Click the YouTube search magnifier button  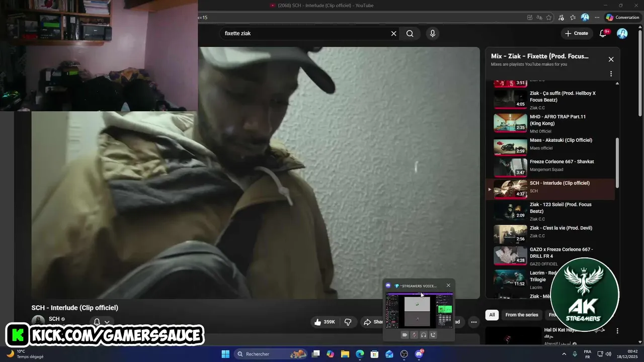pyautogui.click(x=410, y=33)
